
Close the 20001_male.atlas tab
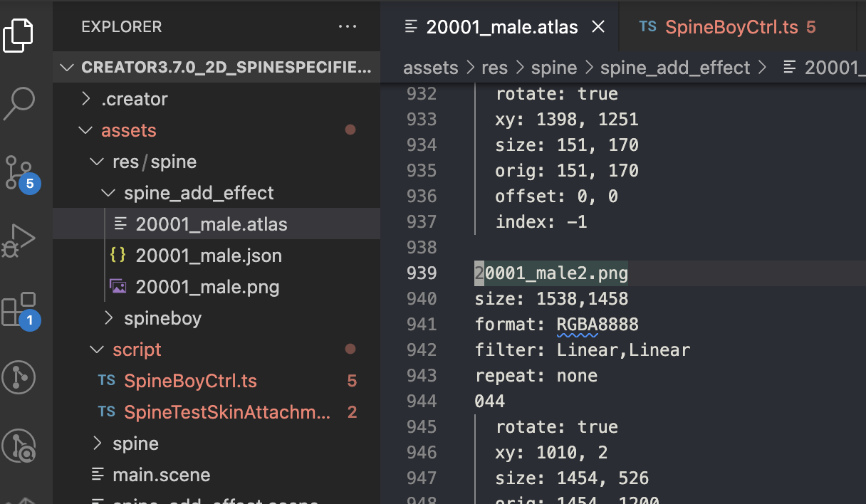(599, 27)
